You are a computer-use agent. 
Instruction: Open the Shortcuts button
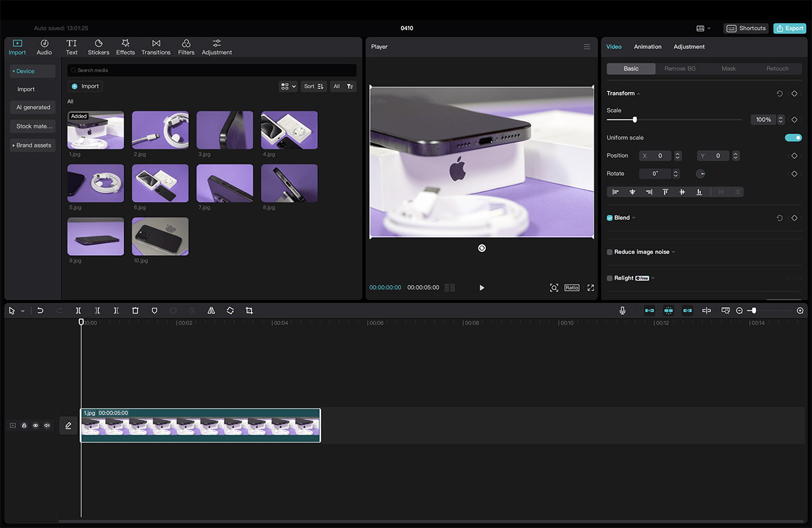[746, 29]
